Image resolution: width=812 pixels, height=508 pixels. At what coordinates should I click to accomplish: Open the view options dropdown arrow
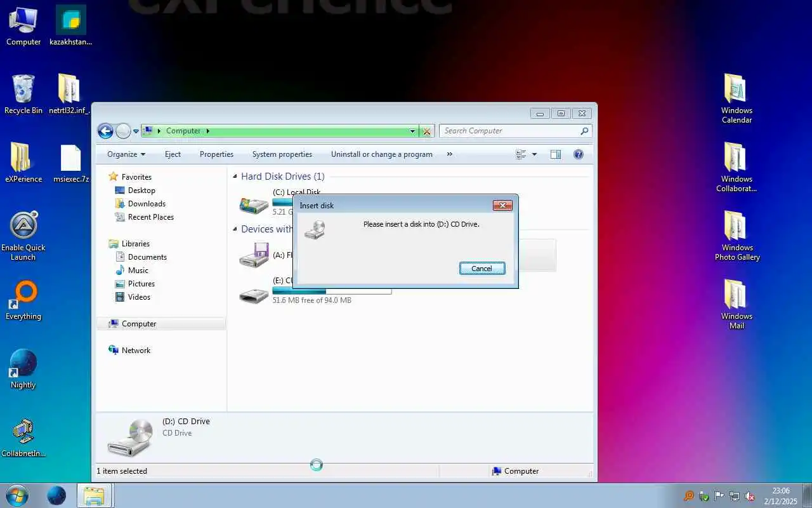(x=534, y=154)
